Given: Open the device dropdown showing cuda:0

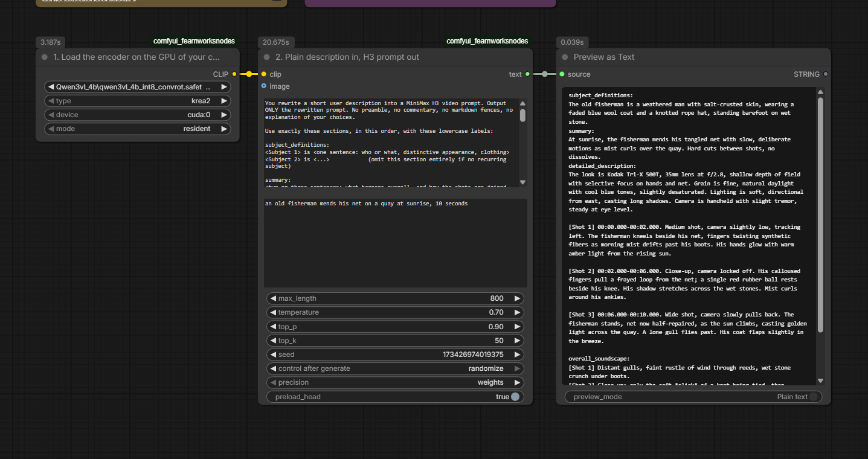Looking at the screenshot, I should click(x=138, y=115).
